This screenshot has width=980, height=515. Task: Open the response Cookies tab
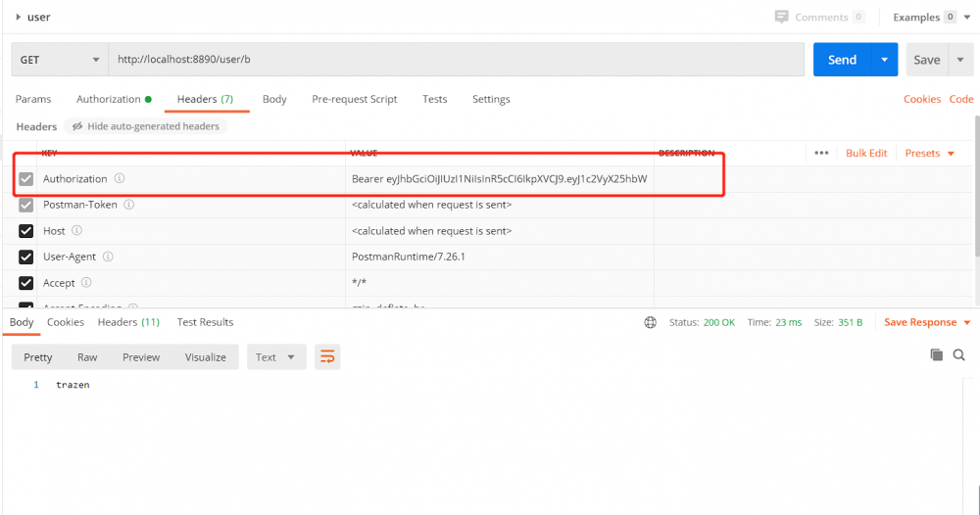(66, 322)
